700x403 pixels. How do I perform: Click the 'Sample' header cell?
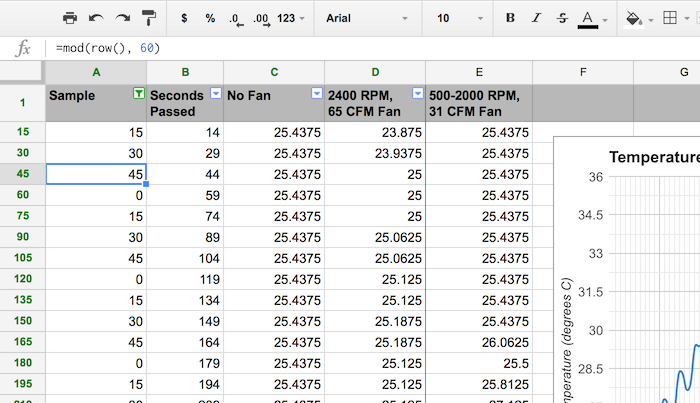pyautogui.click(x=96, y=103)
